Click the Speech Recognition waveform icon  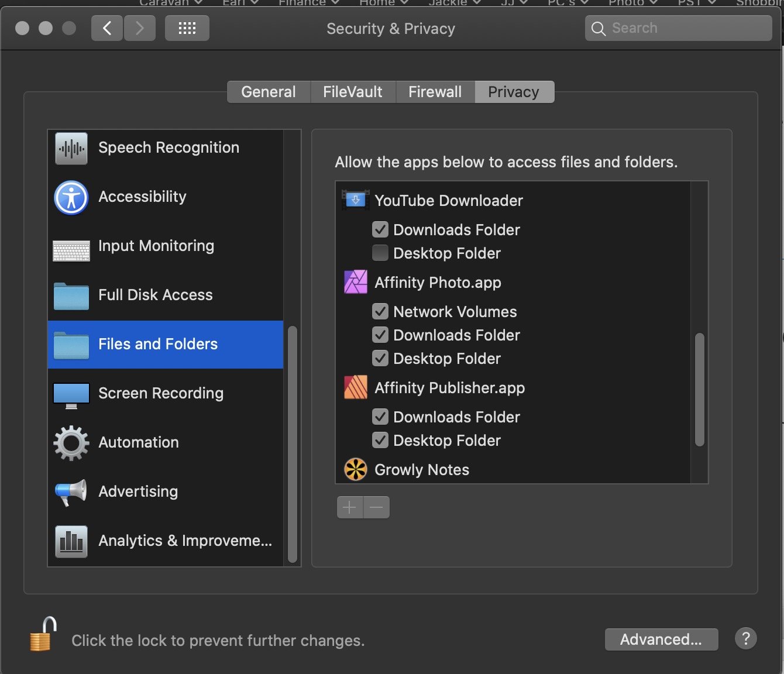(x=71, y=148)
